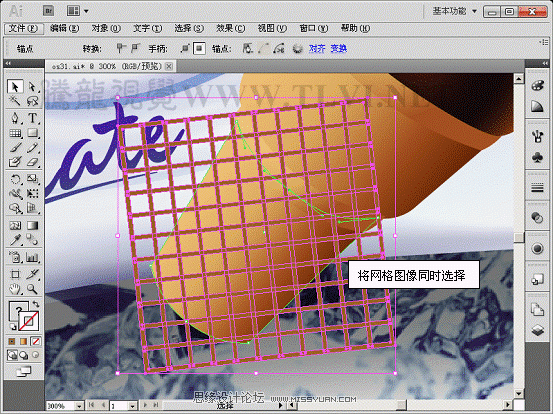
Task: Select the Zoom magnifier tool
Action: pos(32,289)
